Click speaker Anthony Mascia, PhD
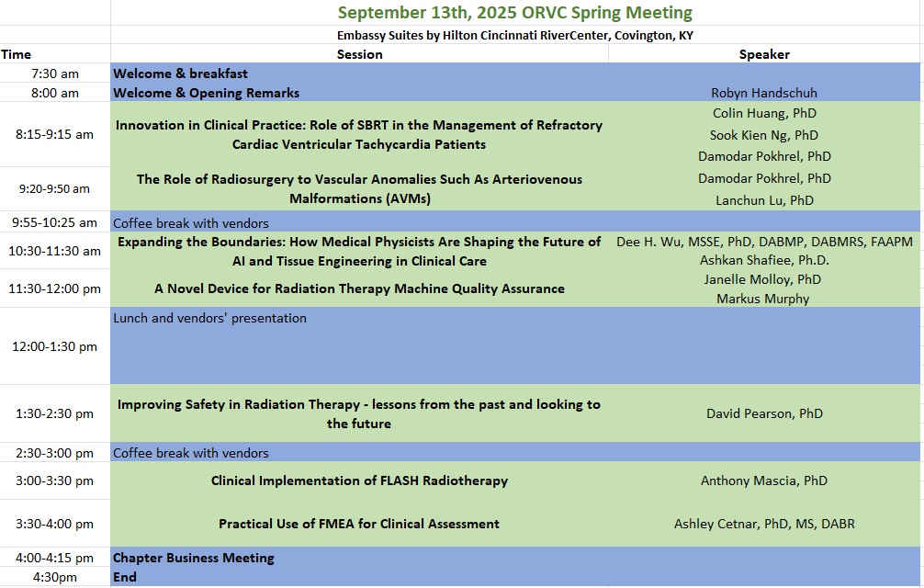This screenshot has height=588, width=924. pyautogui.click(x=764, y=481)
